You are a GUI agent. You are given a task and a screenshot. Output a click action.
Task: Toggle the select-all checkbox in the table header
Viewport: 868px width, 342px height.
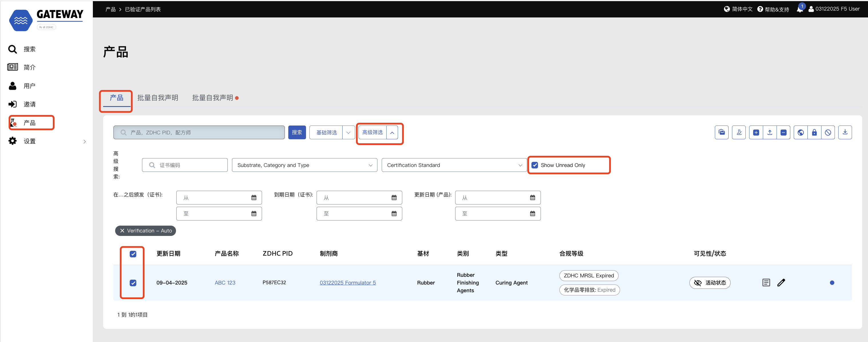click(133, 254)
